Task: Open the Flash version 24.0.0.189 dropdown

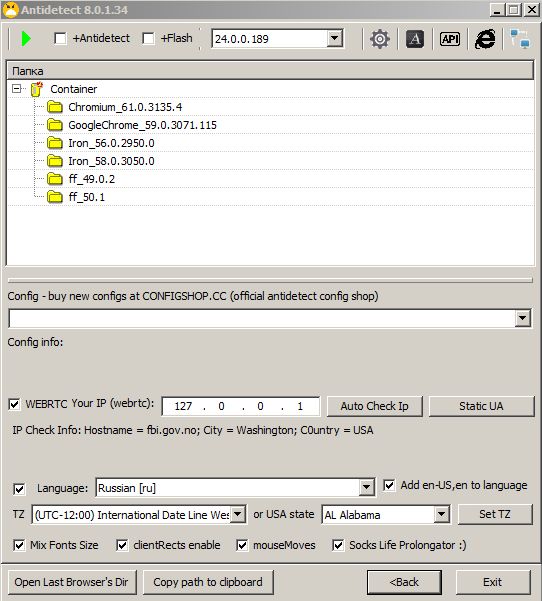Action: tap(335, 38)
